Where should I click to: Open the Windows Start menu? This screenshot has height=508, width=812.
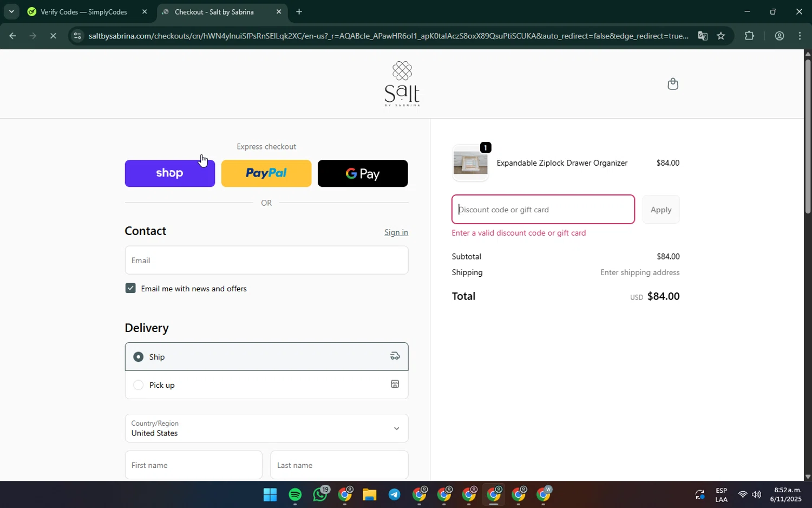(x=270, y=494)
